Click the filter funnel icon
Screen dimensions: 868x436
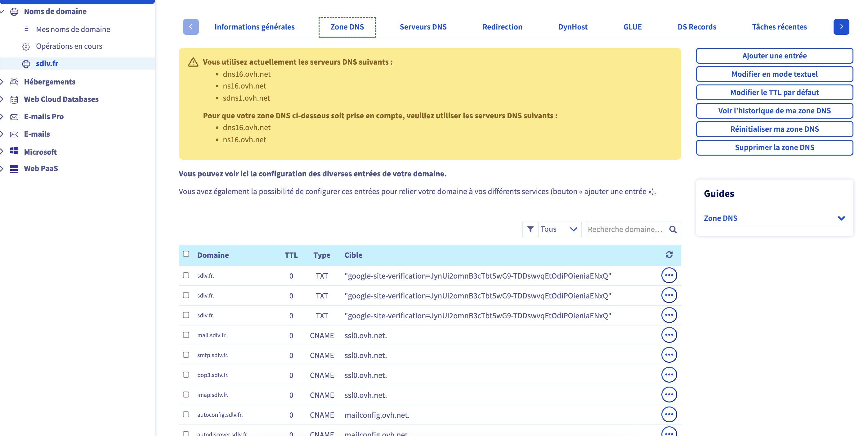tap(530, 229)
